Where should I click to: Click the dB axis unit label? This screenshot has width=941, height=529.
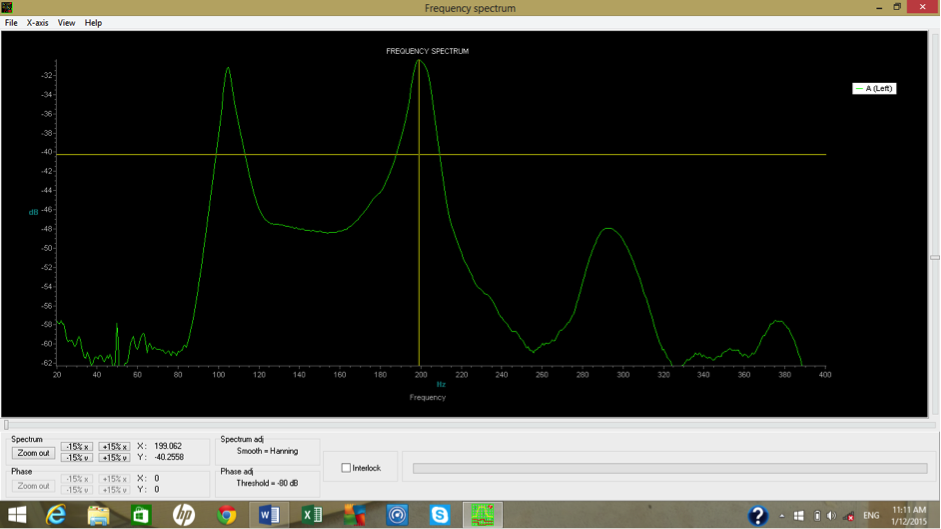[x=34, y=212]
